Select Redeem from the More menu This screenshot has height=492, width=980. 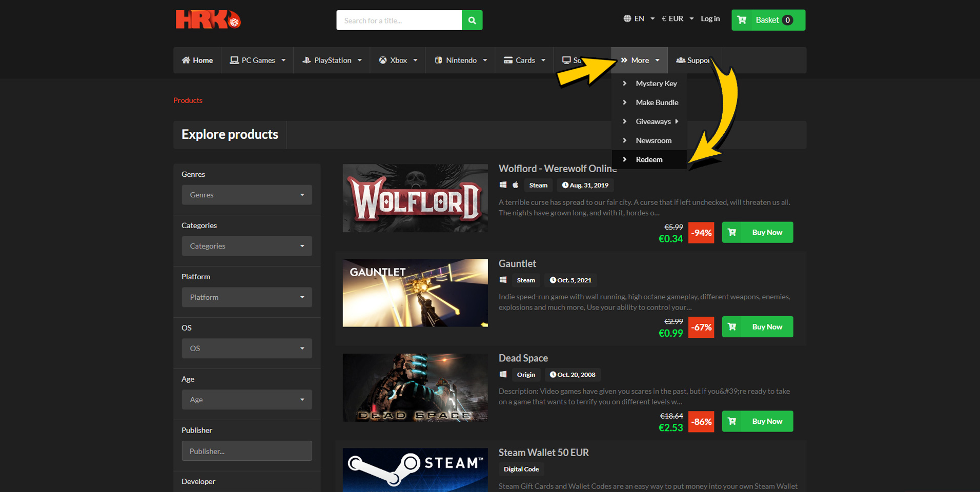649,159
